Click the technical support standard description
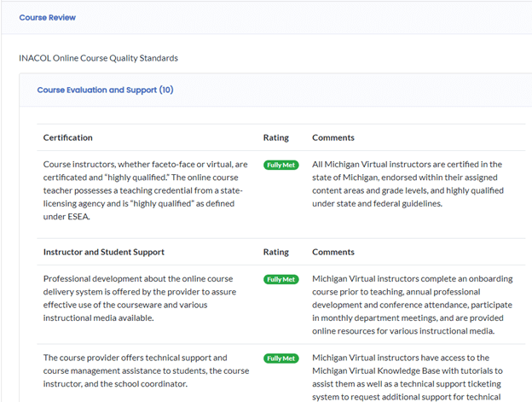 (145, 370)
